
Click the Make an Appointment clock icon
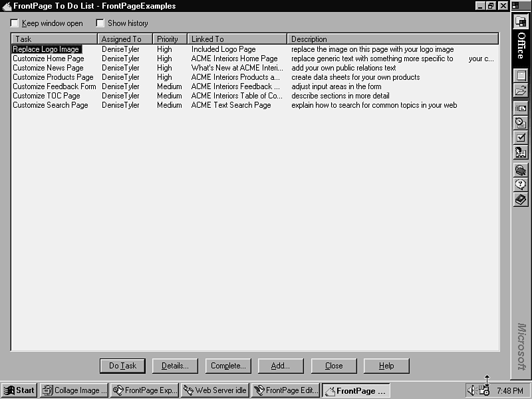point(521,123)
